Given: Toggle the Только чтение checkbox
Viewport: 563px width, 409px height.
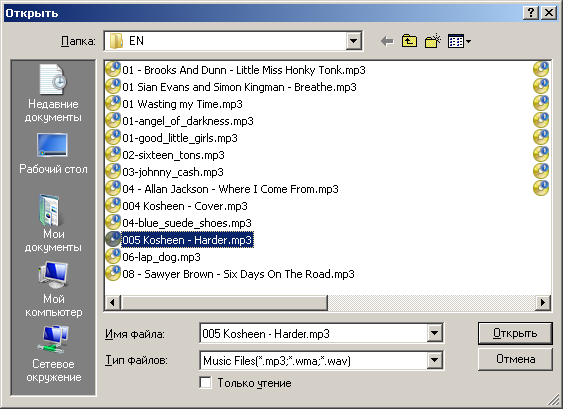Looking at the screenshot, I should coord(205,382).
